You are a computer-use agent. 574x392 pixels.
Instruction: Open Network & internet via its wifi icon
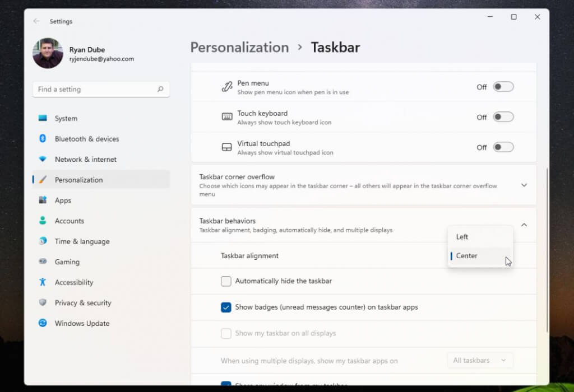click(43, 159)
